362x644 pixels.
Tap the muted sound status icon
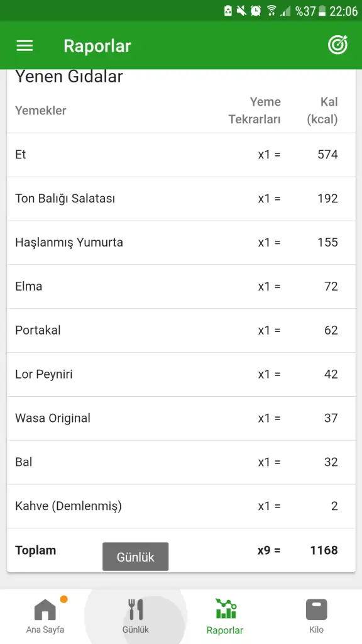pos(242,11)
